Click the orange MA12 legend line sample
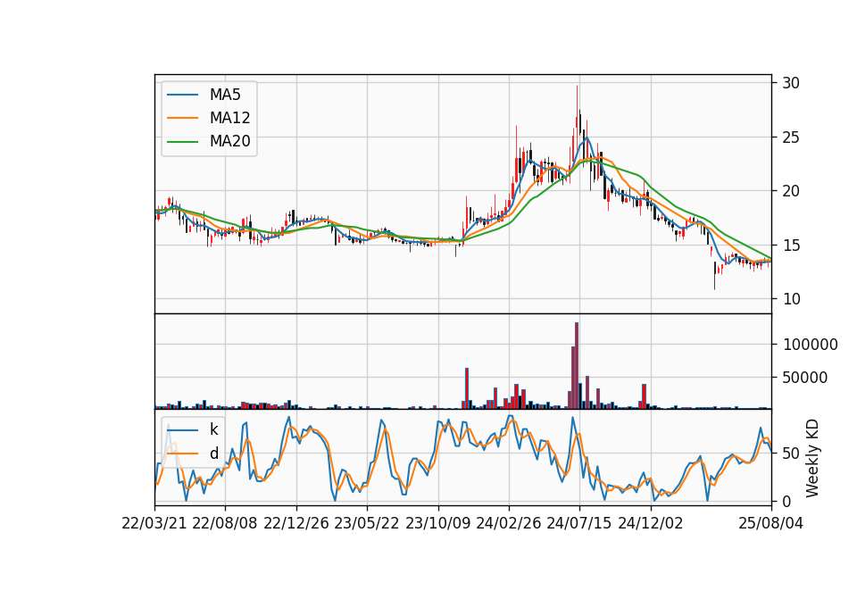This screenshot has width=857, height=616. [x=182, y=118]
